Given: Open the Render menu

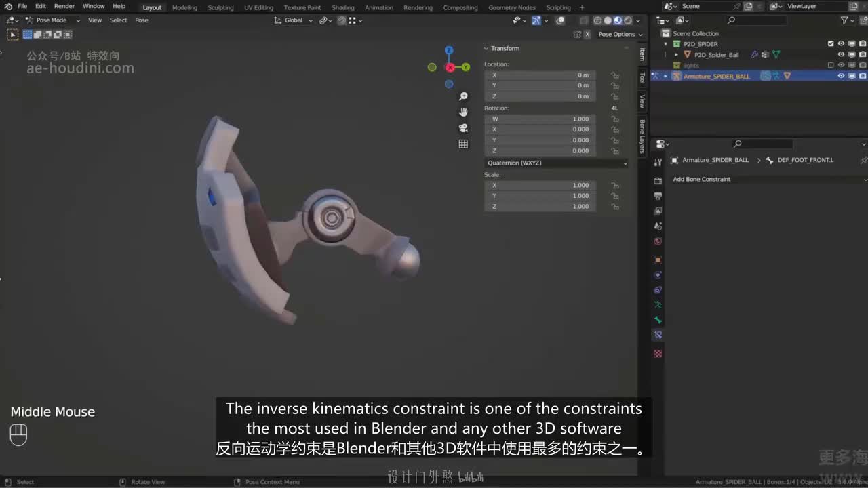Looking at the screenshot, I should [x=64, y=6].
